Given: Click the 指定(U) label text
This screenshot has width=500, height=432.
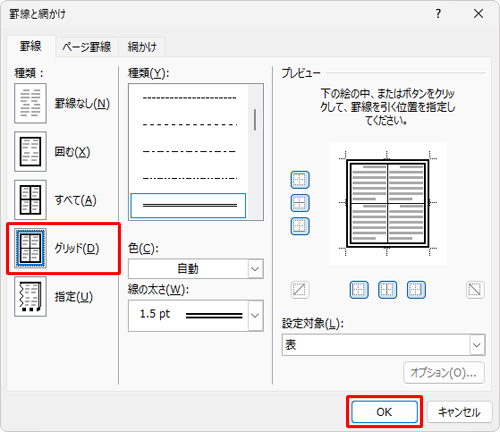Looking at the screenshot, I should tap(74, 297).
